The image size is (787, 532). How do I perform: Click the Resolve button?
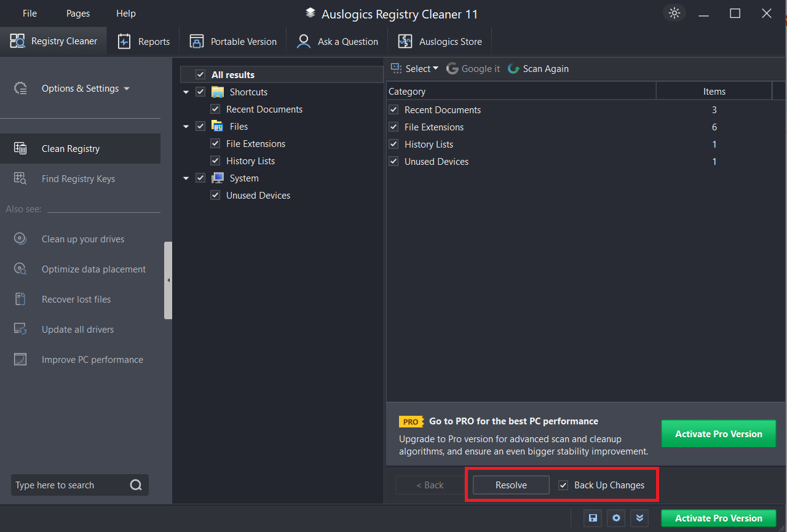[511, 485]
